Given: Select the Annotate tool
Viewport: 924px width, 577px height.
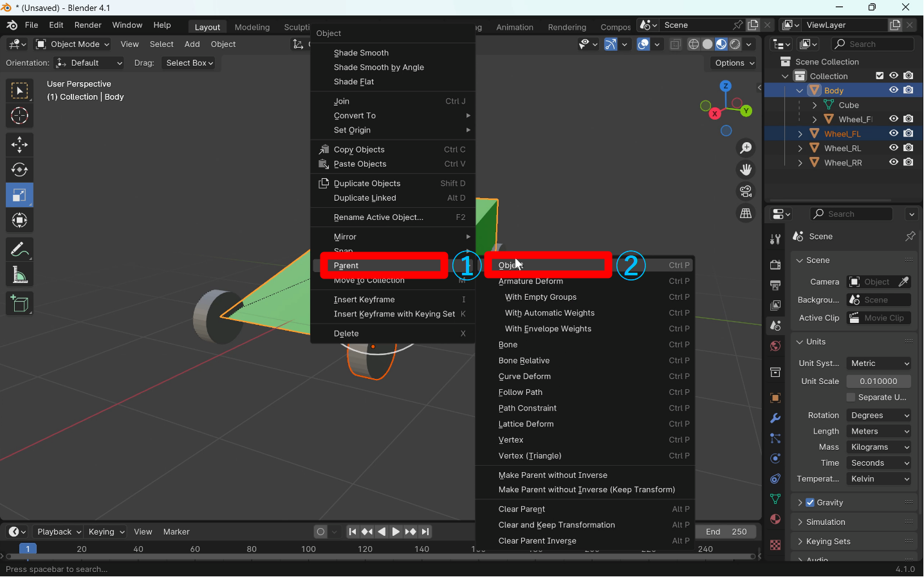Looking at the screenshot, I should (19, 250).
